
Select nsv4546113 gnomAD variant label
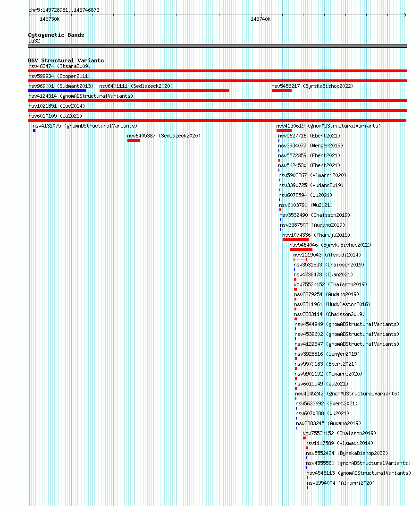(359, 473)
